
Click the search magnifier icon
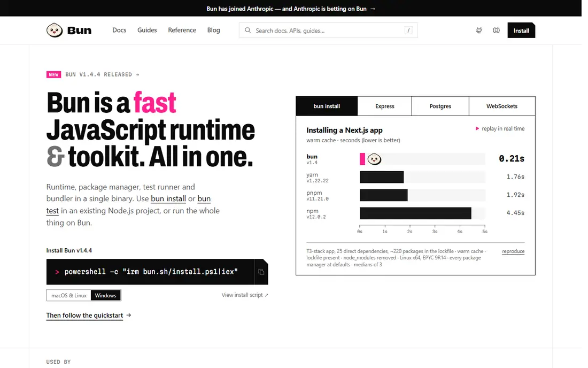click(247, 30)
